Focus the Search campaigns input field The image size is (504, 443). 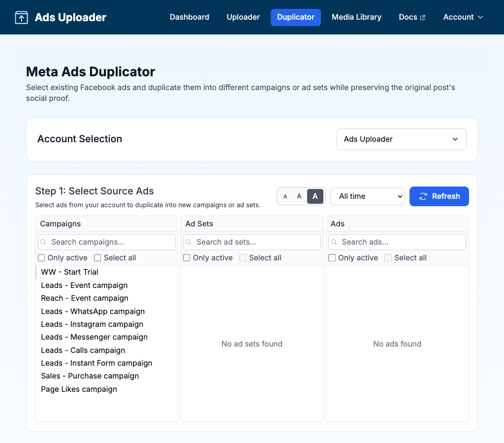pos(111,242)
